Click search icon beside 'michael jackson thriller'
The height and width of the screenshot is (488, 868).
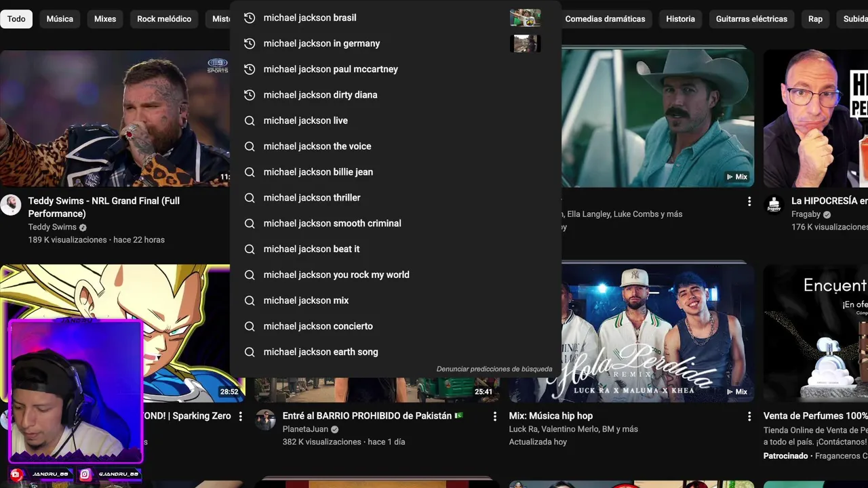click(x=250, y=198)
